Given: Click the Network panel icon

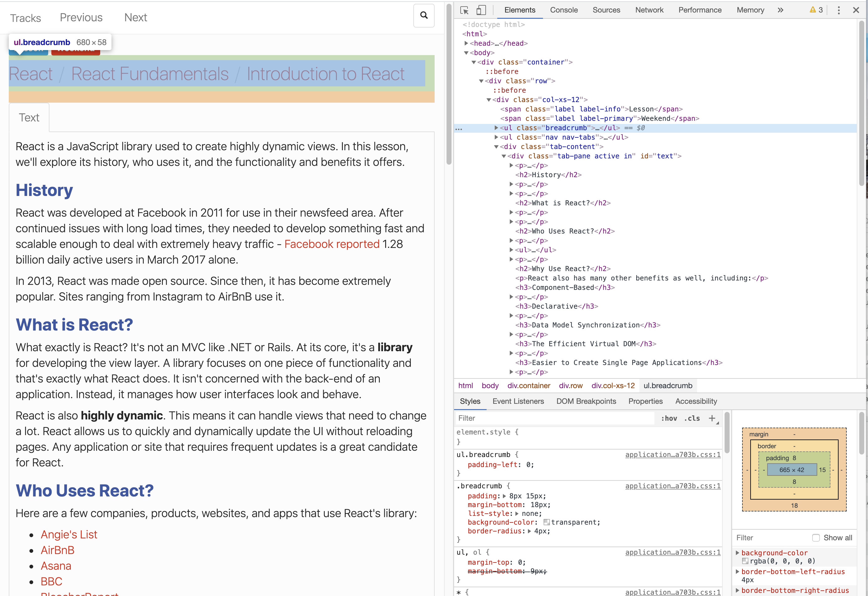Looking at the screenshot, I should [x=649, y=10].
